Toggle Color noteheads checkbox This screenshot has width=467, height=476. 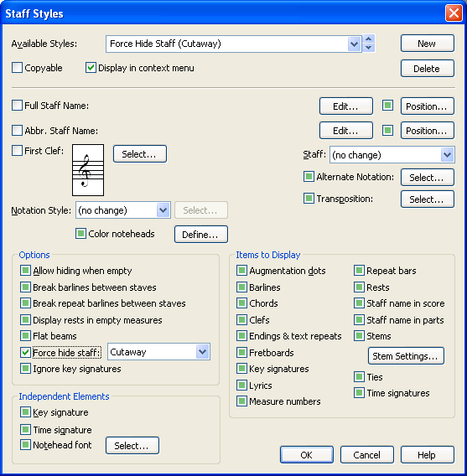pos(80,234)
